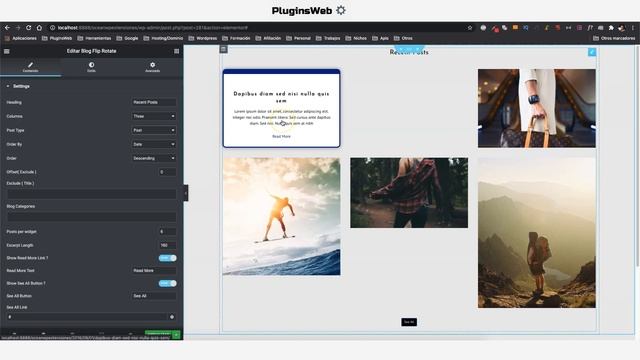Viewport: 640px width, 360px height.
Task: Reload the current page
Action: (x=29, y=28)
